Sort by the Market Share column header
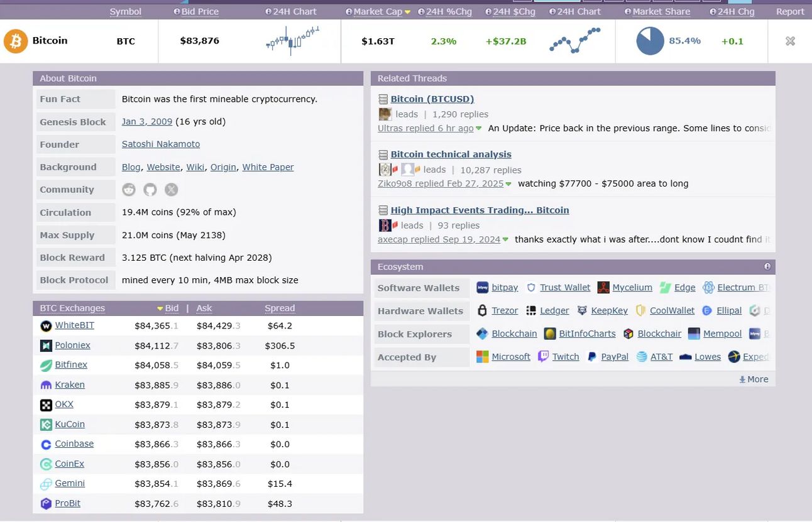 [x=661, y=11]
